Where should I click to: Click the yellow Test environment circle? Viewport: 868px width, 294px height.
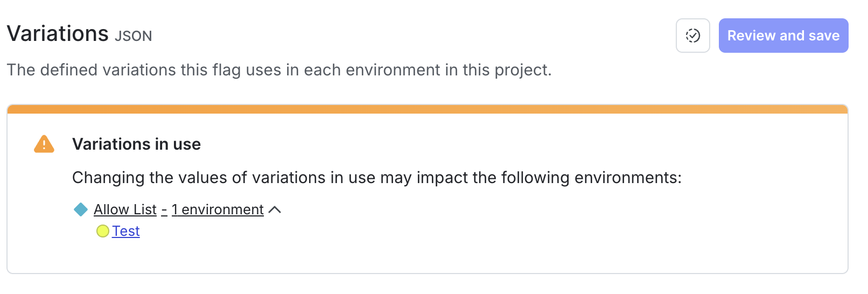(x=102, y=231)
